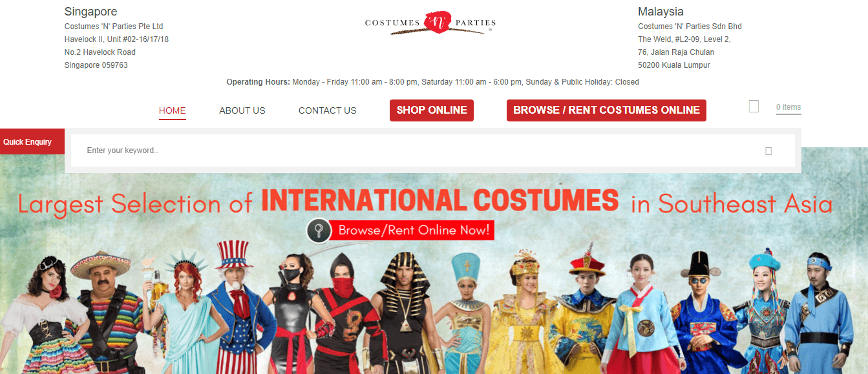Click the Costumes 'N' Parties logo
The height and width of the screenshot is (374, 868).
click(x=430, y=23)
